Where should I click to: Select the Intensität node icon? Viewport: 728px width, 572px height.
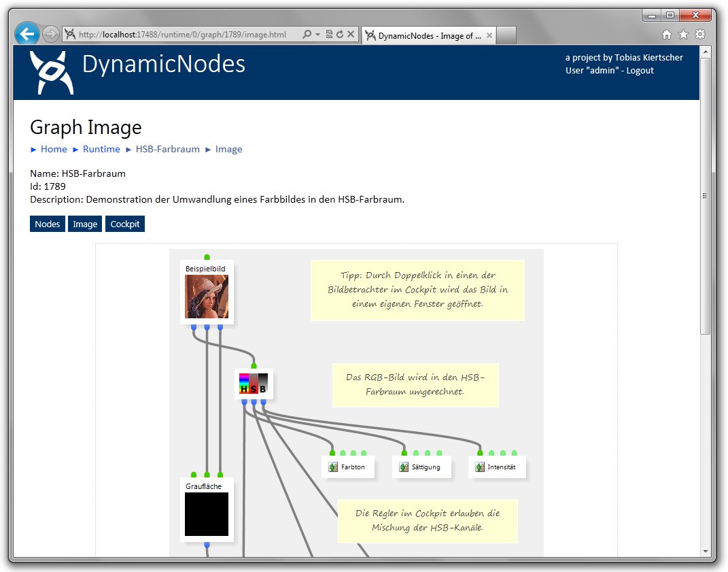click(x=479, y=467)
